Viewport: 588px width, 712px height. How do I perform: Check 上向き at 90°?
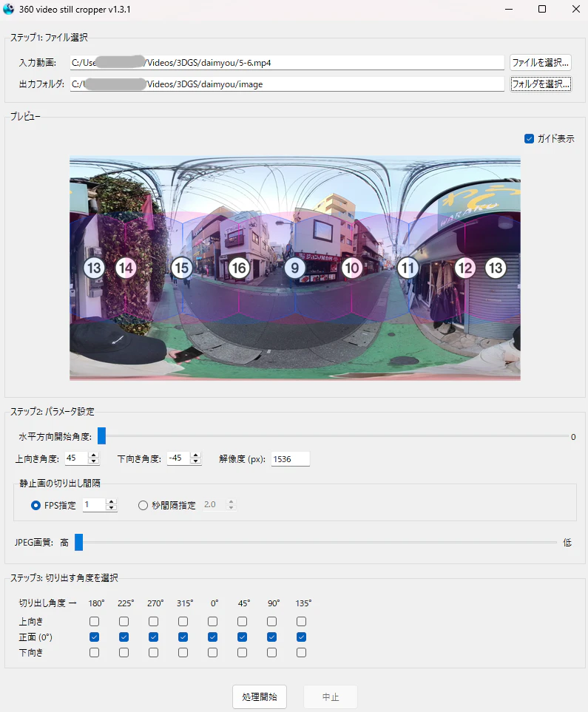[x=271, y=621]
